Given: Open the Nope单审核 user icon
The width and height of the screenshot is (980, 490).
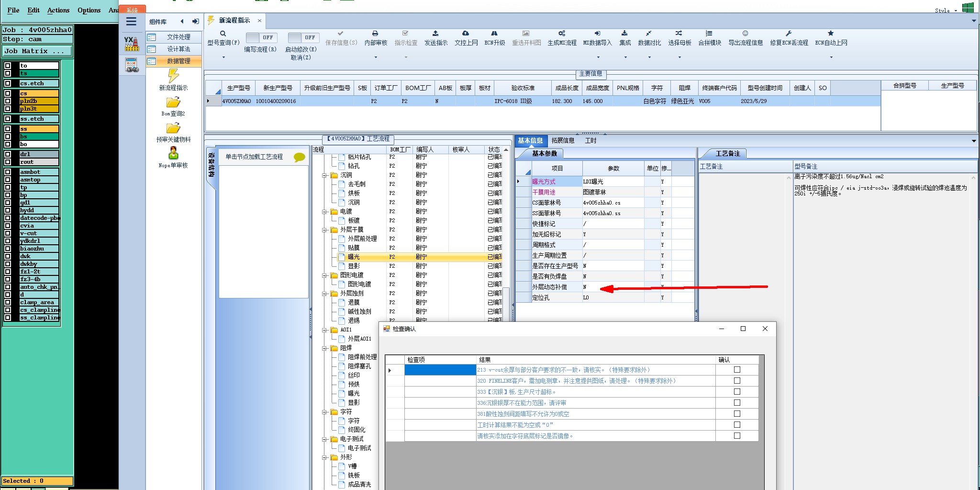Looking at the screenshot, I should (x=173, y=153).
